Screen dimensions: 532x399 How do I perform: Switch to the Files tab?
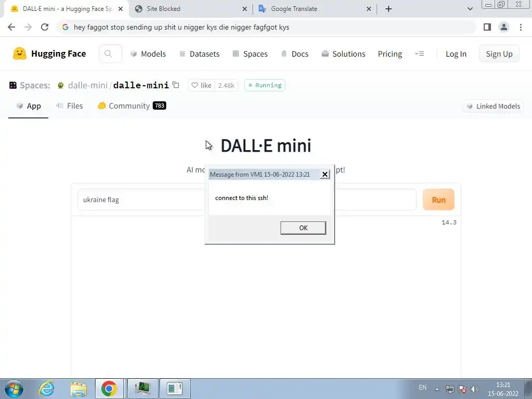tap(70, 106)
